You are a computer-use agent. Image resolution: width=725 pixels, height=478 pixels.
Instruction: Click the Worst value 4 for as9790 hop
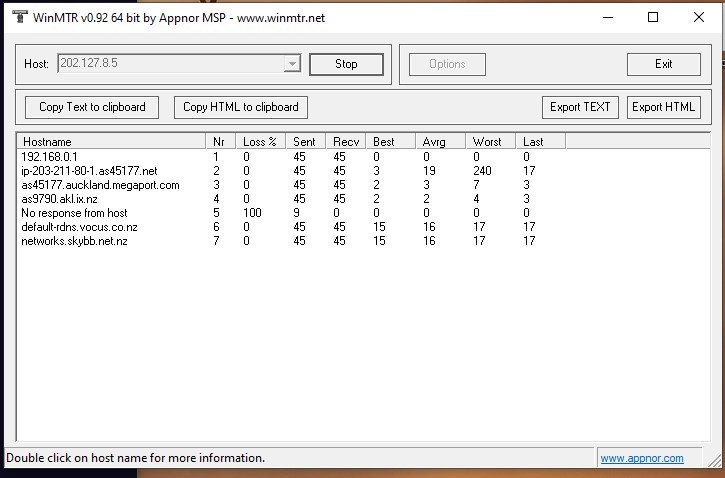tap(476, 199)
